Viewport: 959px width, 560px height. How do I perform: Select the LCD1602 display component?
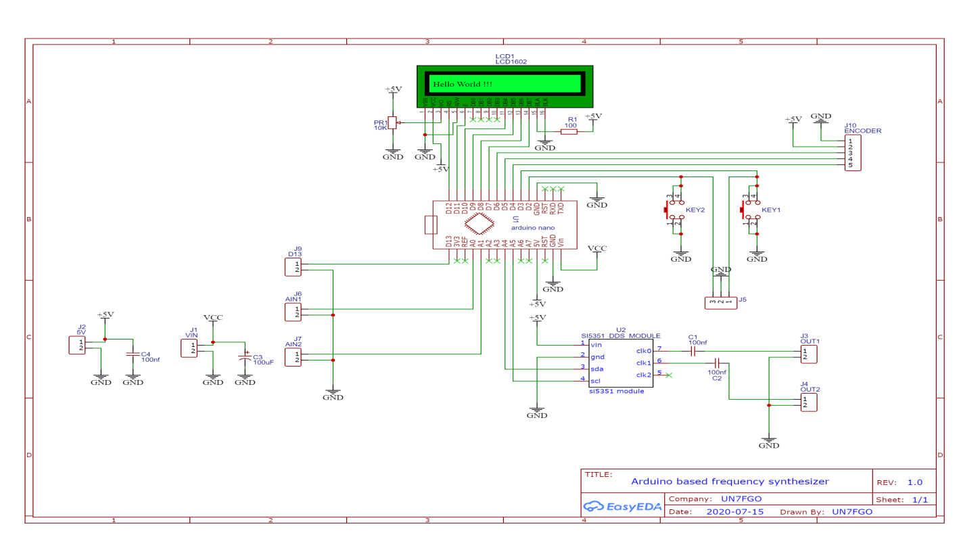pyautogui.click(x=505, y=87)
